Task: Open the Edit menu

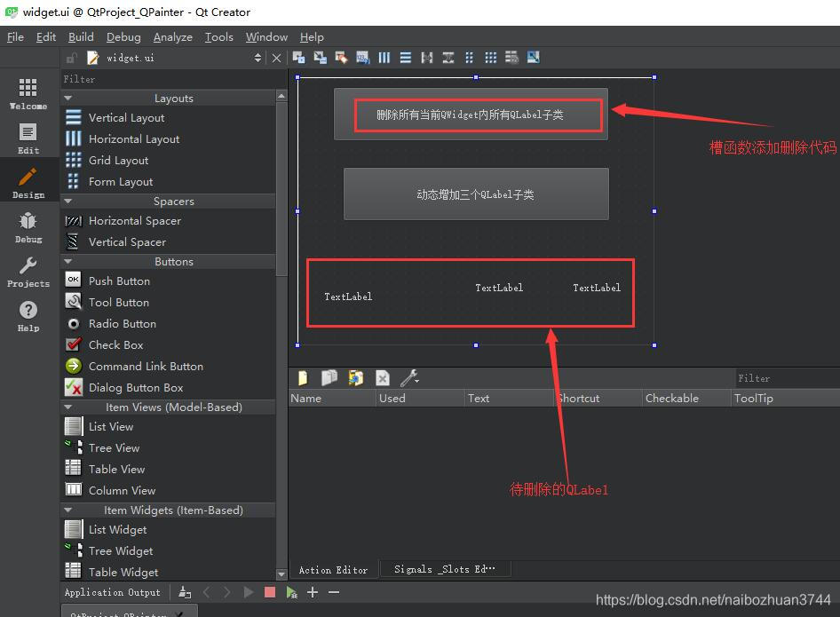Action: pyautogui.click(x=46, y=37)
